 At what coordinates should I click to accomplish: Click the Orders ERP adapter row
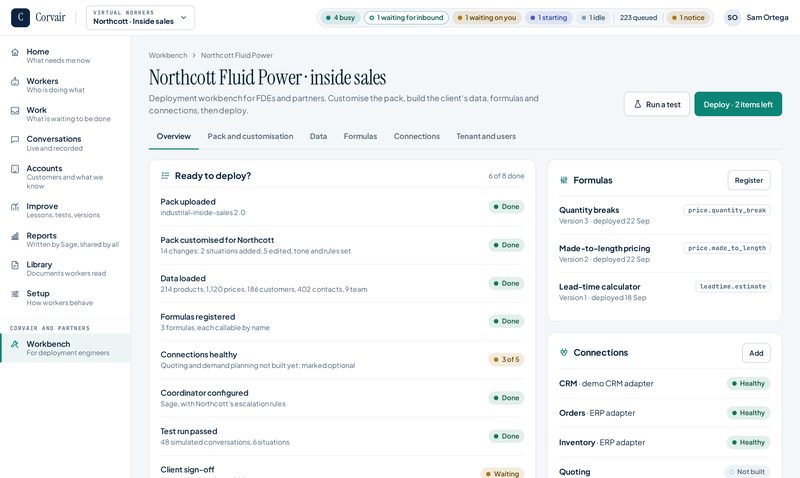click(x=664, y=413)
